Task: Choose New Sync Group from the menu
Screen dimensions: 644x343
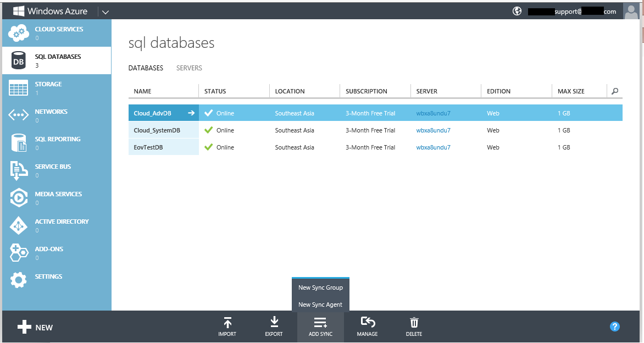Action: (320, 287)
